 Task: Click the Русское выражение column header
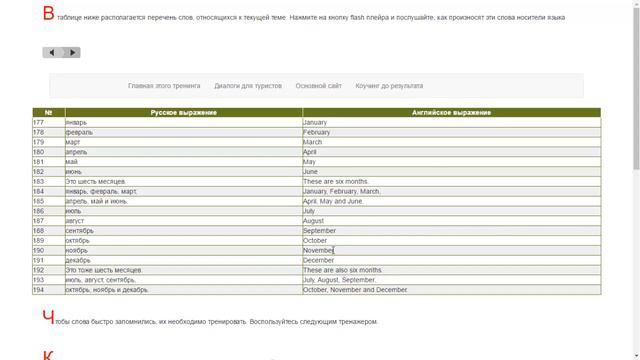(x=184, y=113)
